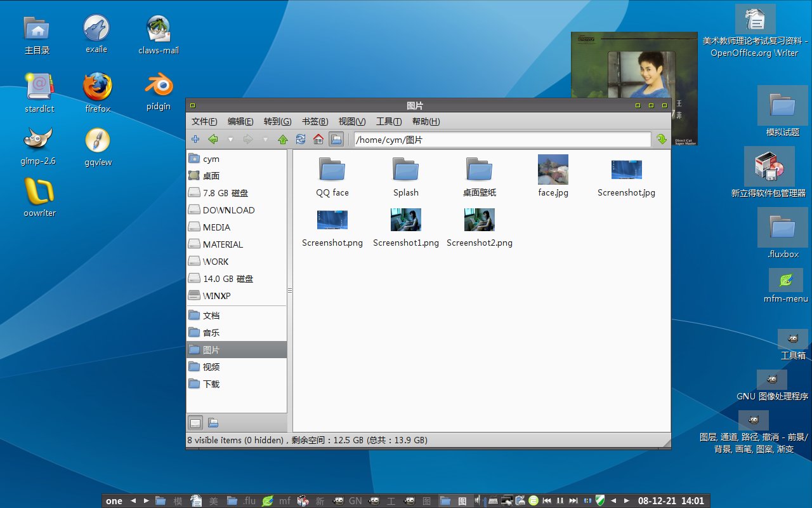812x508 pixels.
Task: Open the forward history dropdown arrow
Action: click(265, 139)
